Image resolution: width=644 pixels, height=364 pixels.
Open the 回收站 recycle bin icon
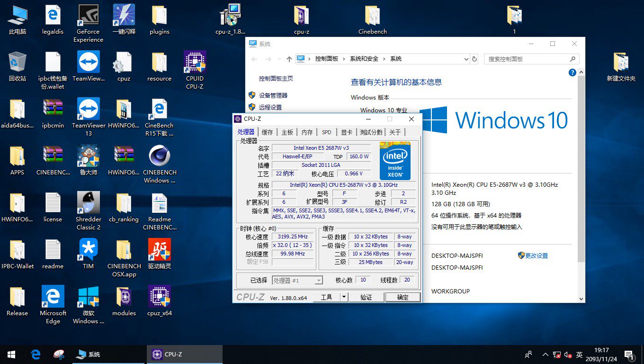click(x=18, y=67)
